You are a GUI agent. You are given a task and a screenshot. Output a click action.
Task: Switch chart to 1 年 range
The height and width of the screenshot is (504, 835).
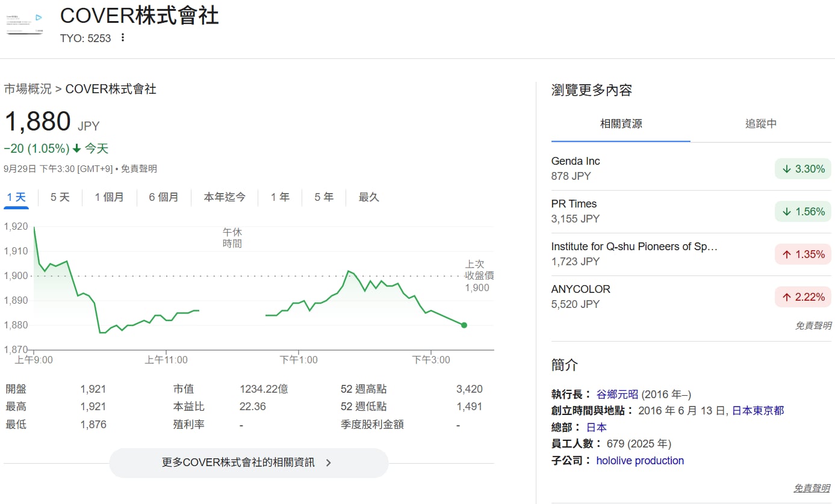[x=280, y=197]
